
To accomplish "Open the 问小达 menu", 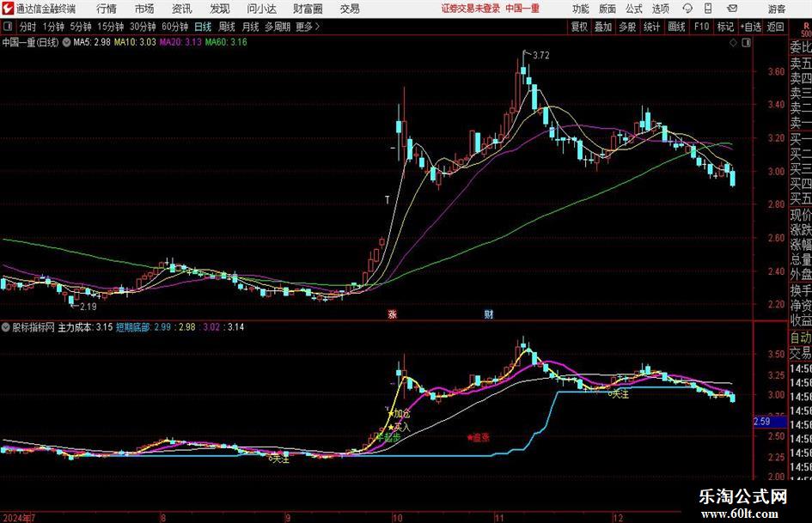I will click(261, 9).
